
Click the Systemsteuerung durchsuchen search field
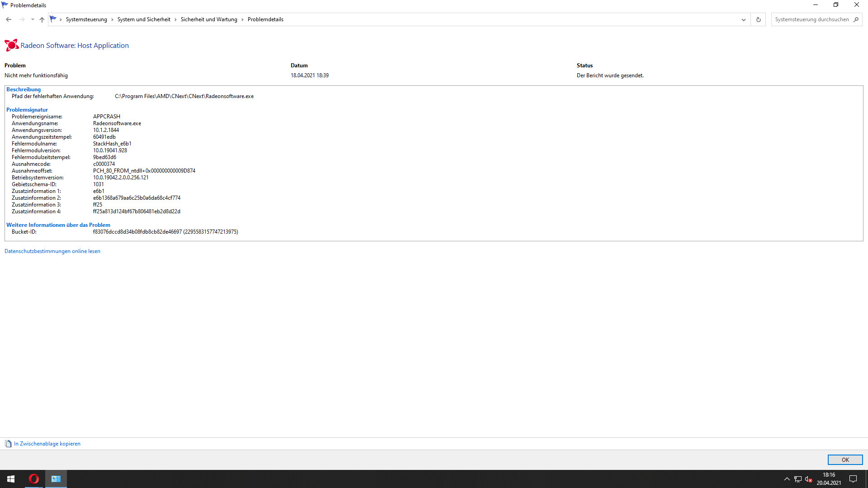click(811, 19)
